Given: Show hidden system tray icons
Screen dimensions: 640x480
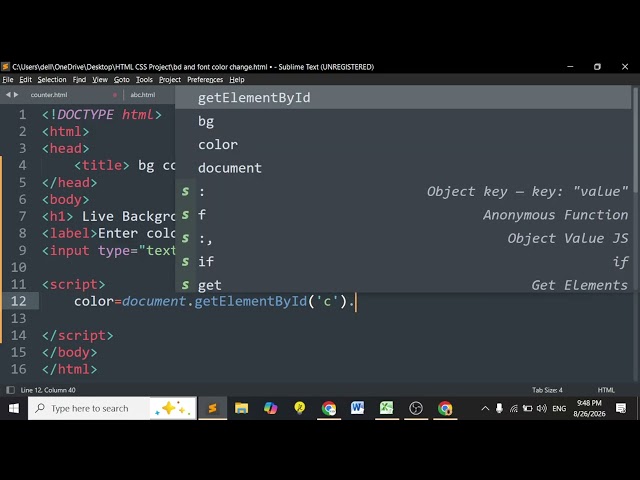Looking at the screenshot, I should pos(485,408).
